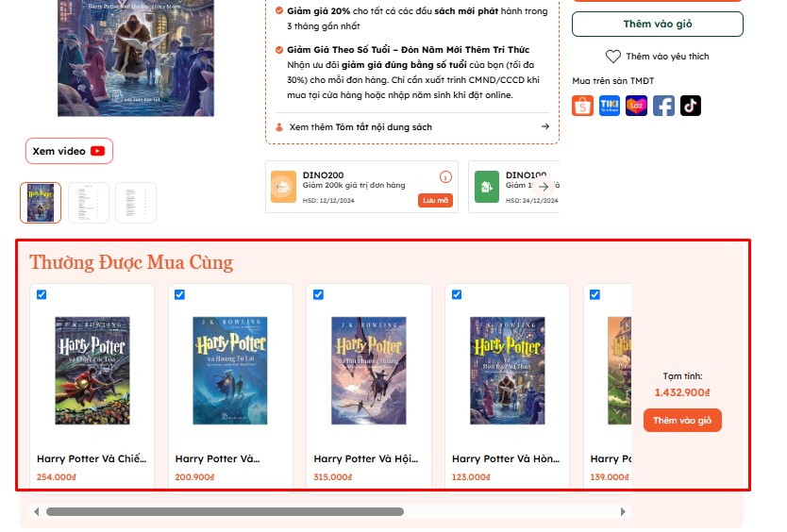The image size is (787, 532).
Task: Click Xem video button
Action: coord(69,151)
